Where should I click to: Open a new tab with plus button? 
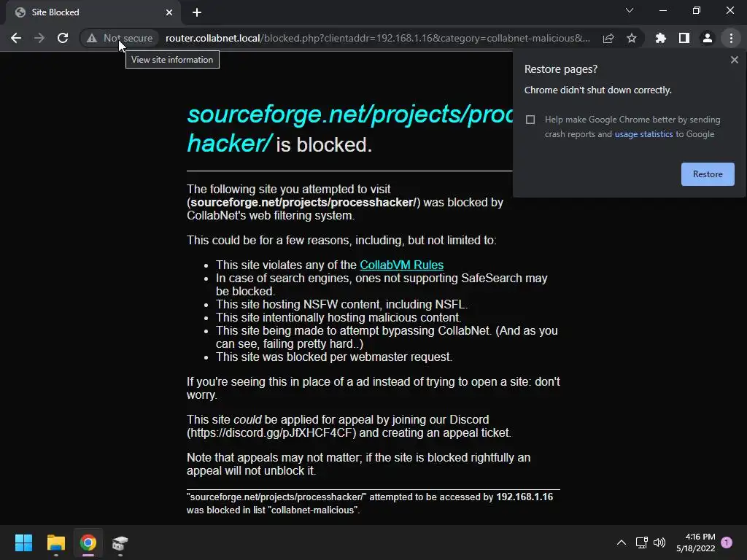[x=197, y=12]
